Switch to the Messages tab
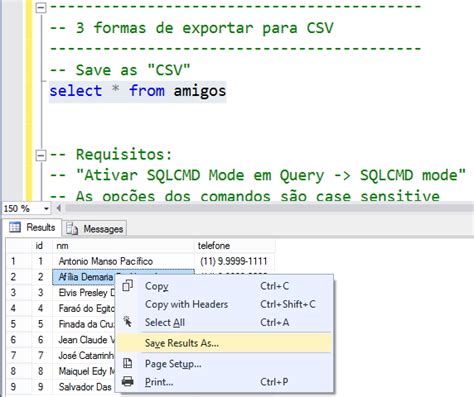 95,229
